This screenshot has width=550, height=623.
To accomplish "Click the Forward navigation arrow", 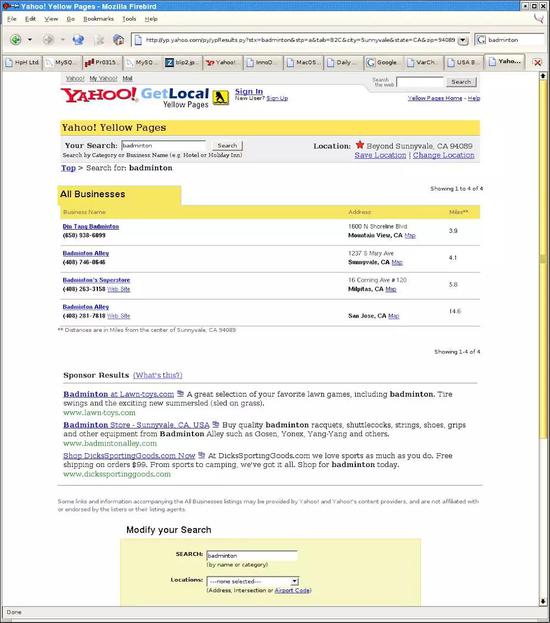I will pos(48,40).
